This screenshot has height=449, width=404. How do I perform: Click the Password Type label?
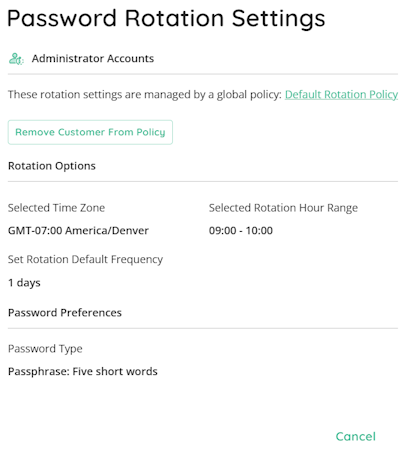coord(45,349)
